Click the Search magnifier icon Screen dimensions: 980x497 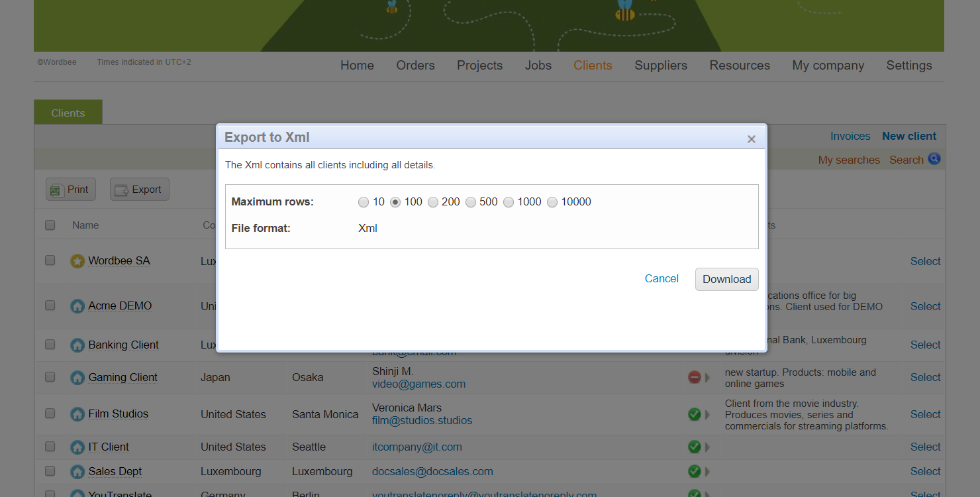coord(934,159)
